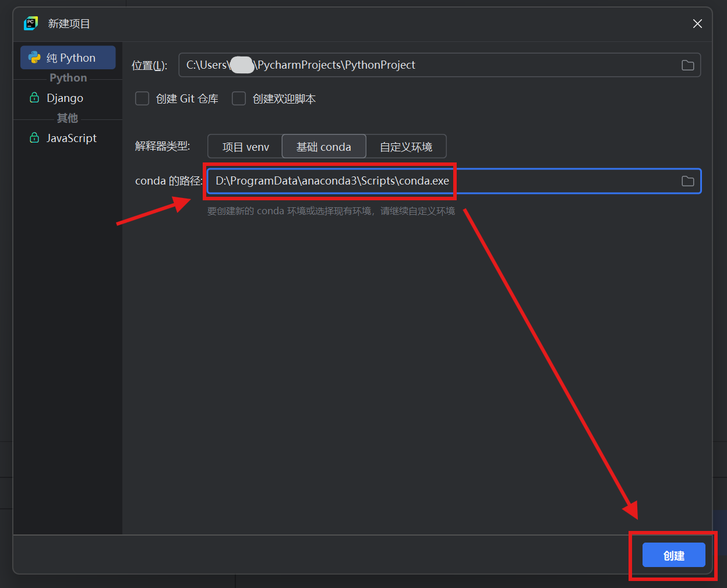Browse for project location via folder icon
727x588 pixels.
(x=688, y=65)
